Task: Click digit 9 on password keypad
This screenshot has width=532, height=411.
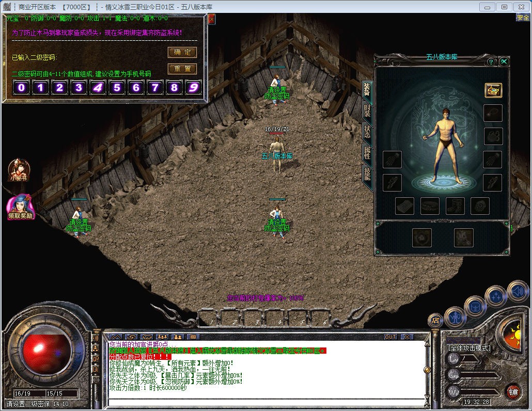Action: click(x=193, y=87)
